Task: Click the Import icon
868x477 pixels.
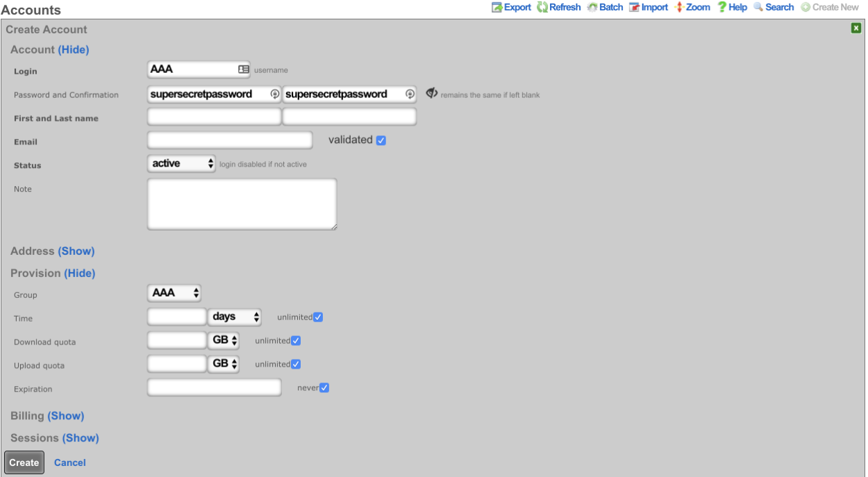Action: coord(635,8)
